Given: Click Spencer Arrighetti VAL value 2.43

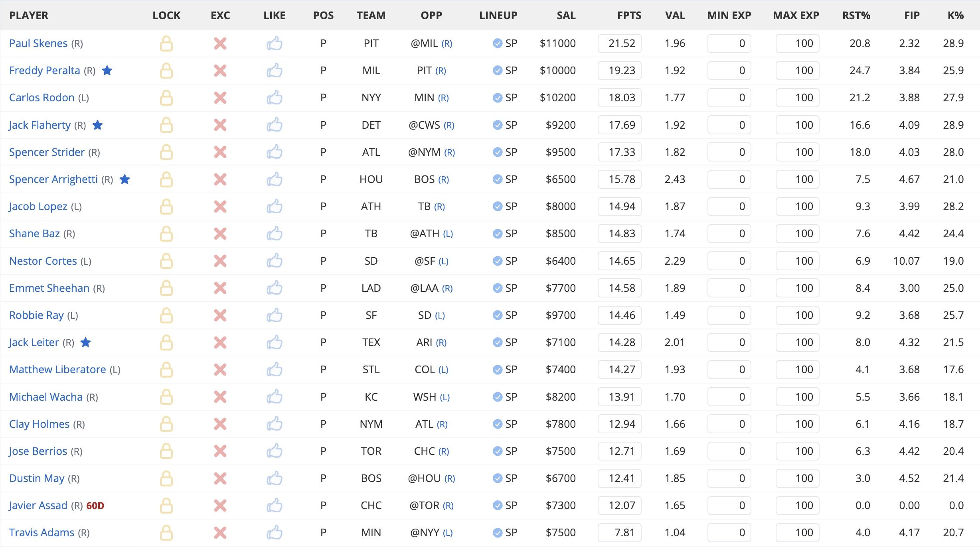Looking at the screenshot, I should (x=675, y=179).
